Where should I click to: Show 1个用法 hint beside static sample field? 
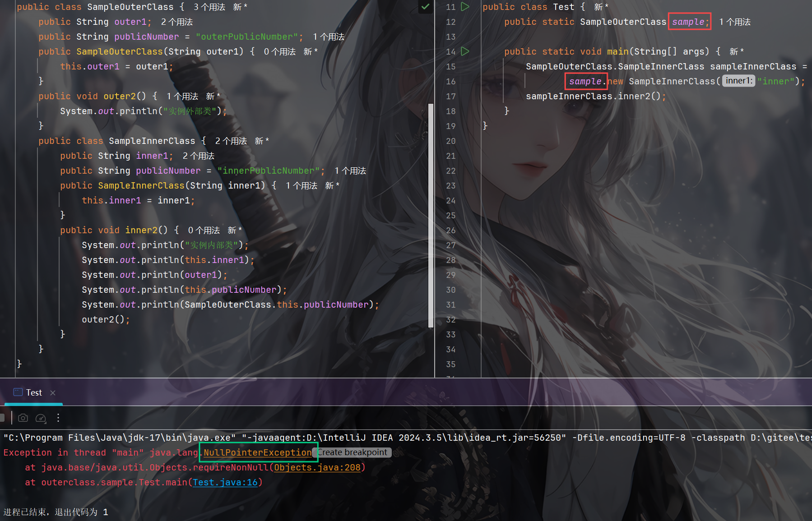[x=735, y=22]
